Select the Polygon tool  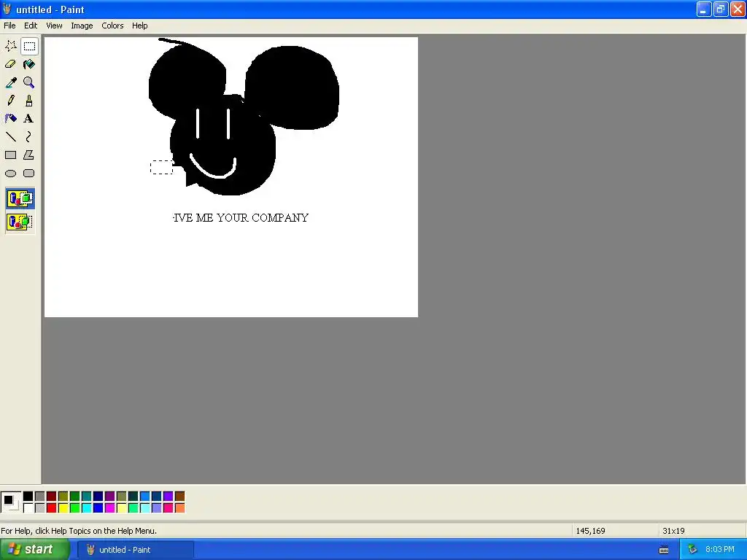click(29, 155)
